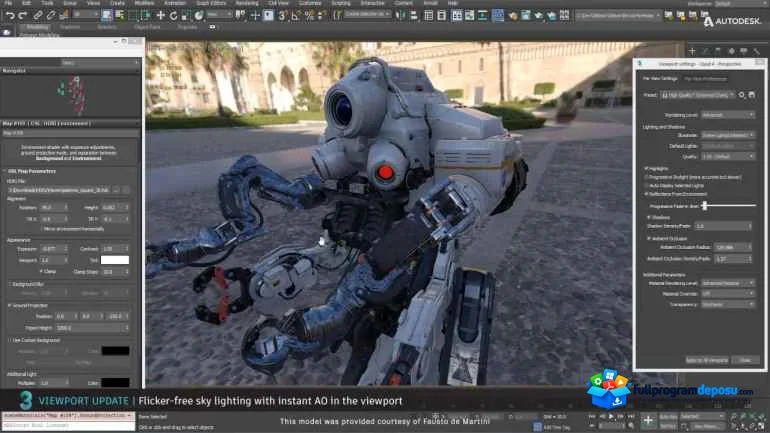Viewport: 770px width, 433px height.
Task: Open the Material Override dropdown
Action: [728, 294]
